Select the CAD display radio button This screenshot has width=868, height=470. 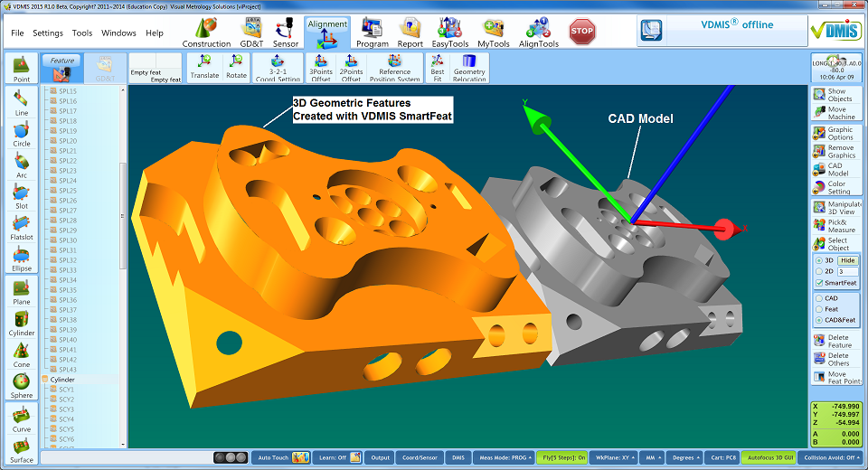(819, 298)
